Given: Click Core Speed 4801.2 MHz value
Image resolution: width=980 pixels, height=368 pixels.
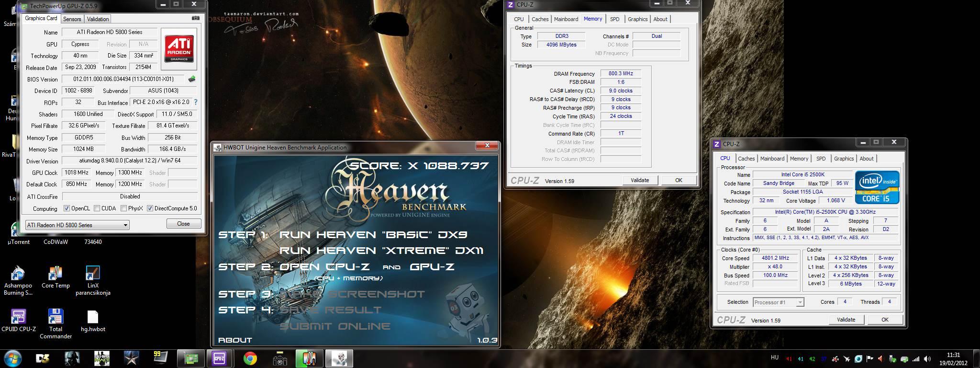Looking at the screenshot, I should pos(775,258).
